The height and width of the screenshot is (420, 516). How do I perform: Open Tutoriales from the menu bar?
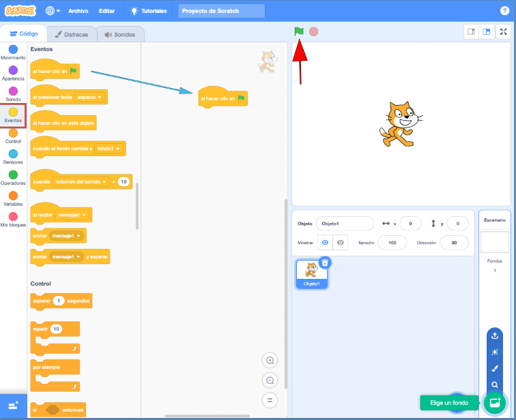click(x=148, y=11)
